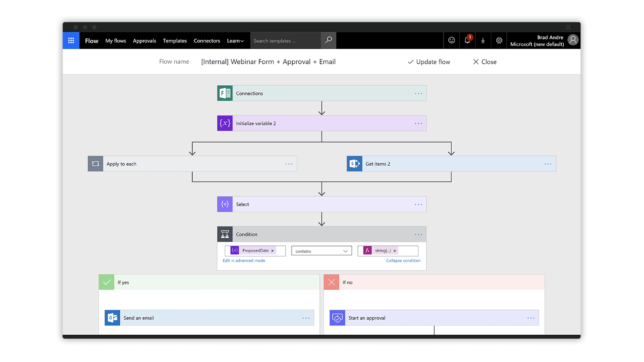Open the Approvals page
Image resolution: width=644 pixels, height=362 pixels.
point(144,41)
